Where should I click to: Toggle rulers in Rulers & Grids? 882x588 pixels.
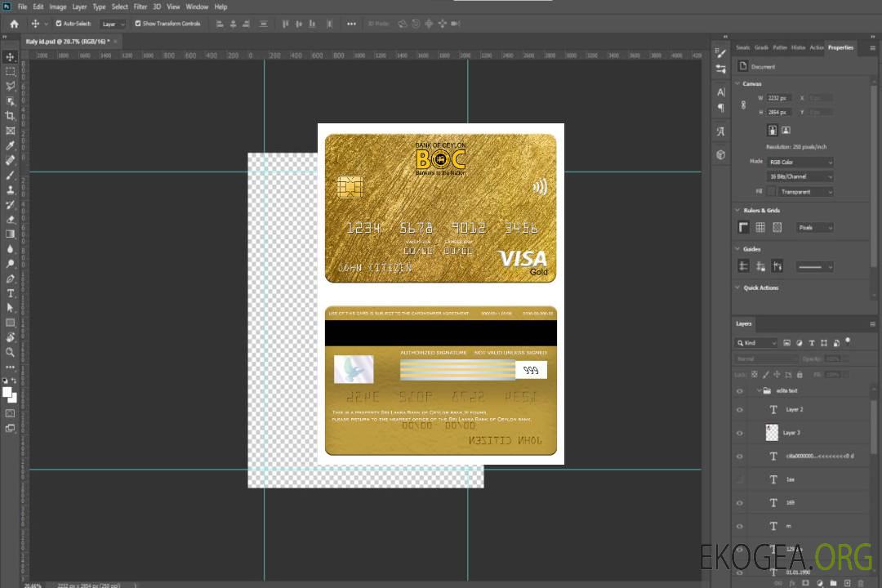point(744,227)
